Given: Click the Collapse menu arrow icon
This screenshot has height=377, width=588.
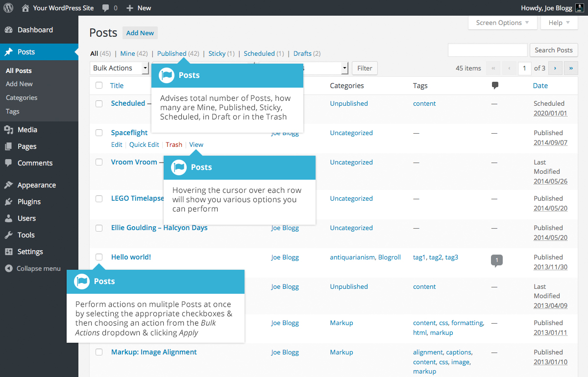Looking at the screenshot, I should [x=9, y=268].
